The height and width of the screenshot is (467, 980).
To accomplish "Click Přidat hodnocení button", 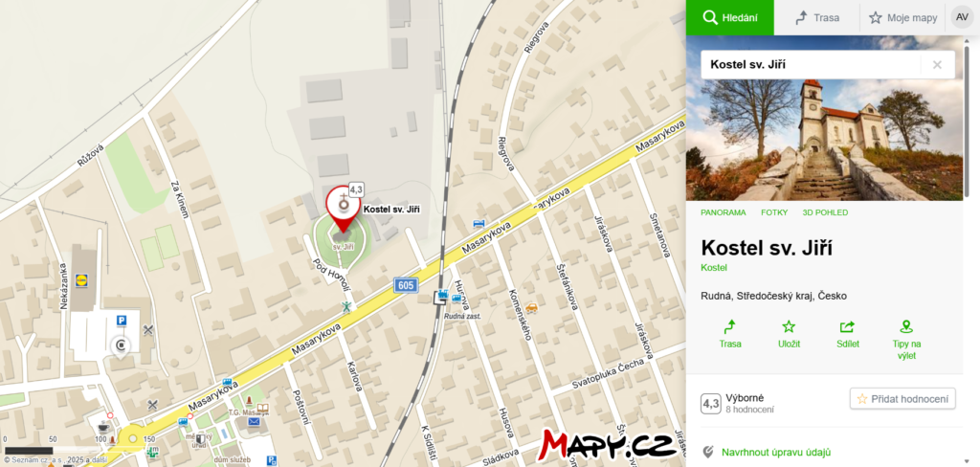I will pos(902,398).
